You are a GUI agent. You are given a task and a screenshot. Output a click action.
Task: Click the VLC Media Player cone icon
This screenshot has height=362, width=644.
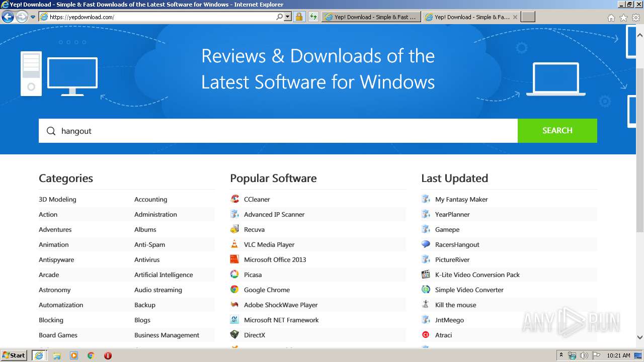click(x=234, y=244)
